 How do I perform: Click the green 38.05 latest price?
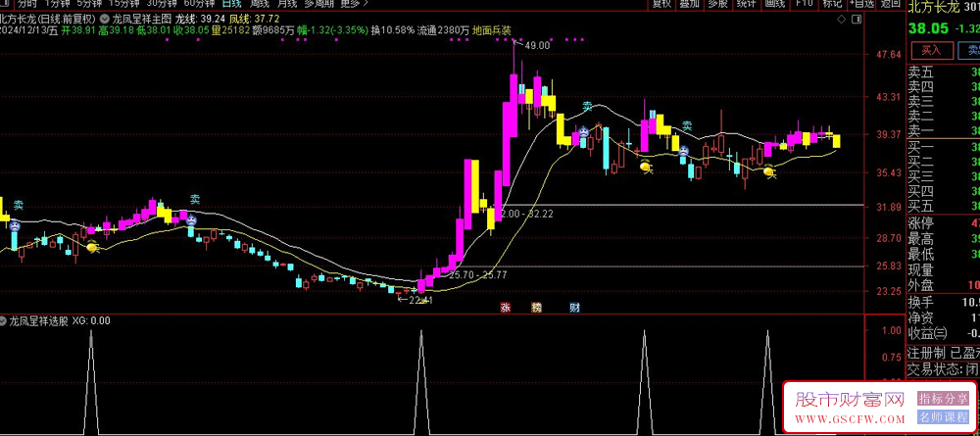[x=928, y=29]
